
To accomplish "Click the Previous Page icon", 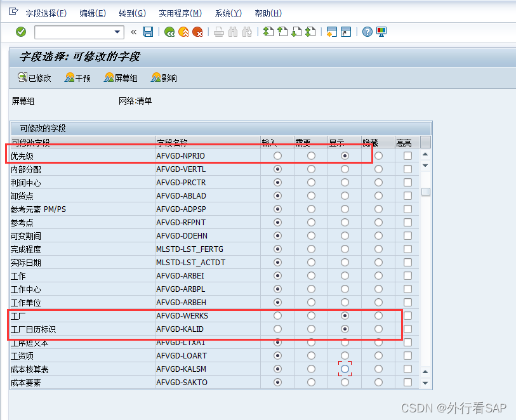I will pos(282,32).
